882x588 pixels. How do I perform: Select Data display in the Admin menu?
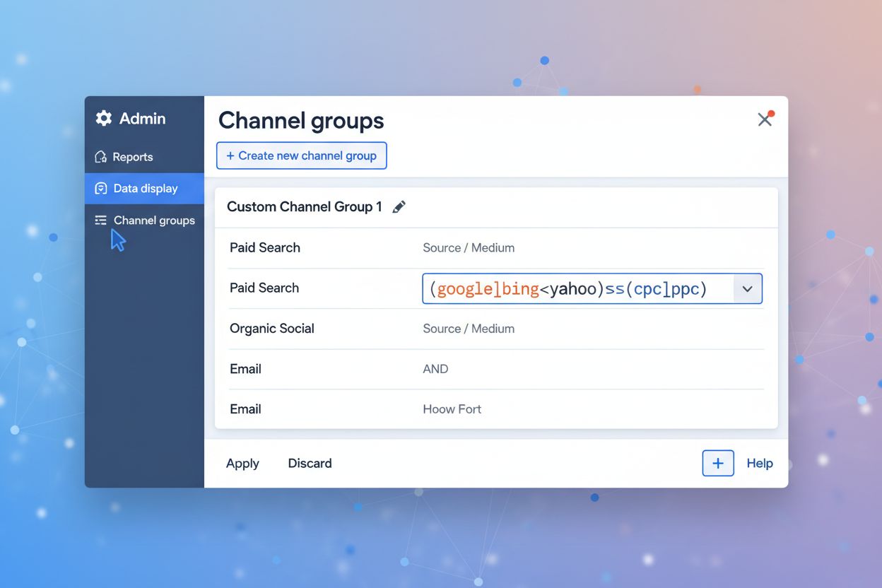tap(145, 188)
